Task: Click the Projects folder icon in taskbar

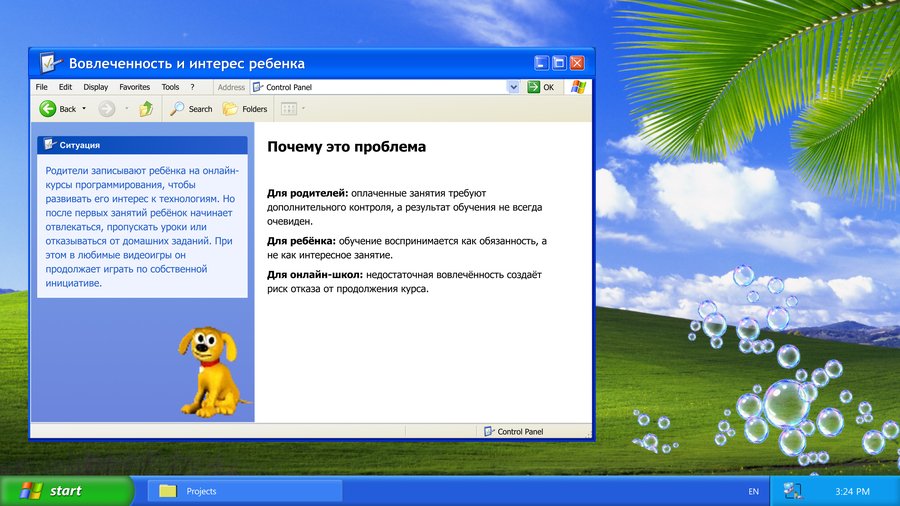Action: pos(168,491)
